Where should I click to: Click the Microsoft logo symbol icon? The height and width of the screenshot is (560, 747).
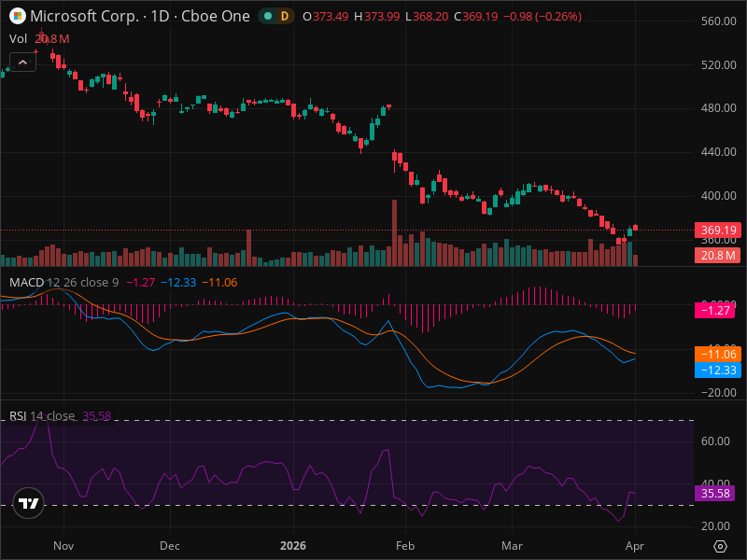pyautogui.click(x=18, y=16)
